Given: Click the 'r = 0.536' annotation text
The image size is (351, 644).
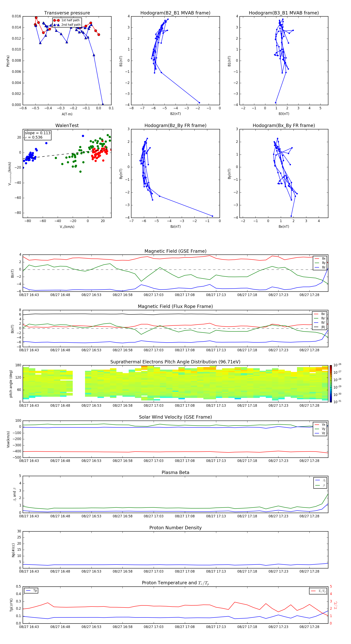Looking at the screenshot, I should coord(34,137).
